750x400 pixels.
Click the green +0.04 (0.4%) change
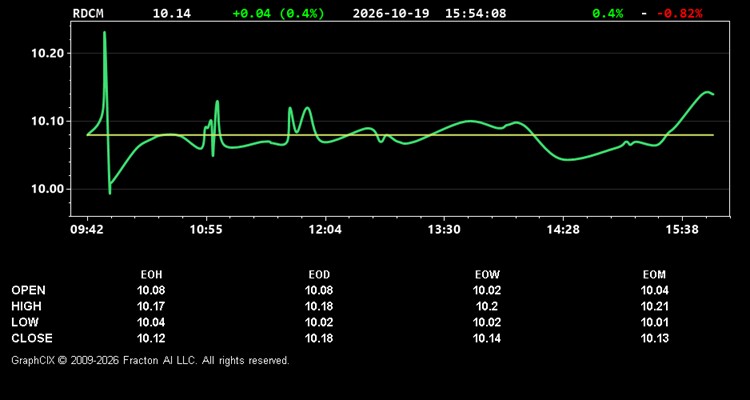(278, 13)
